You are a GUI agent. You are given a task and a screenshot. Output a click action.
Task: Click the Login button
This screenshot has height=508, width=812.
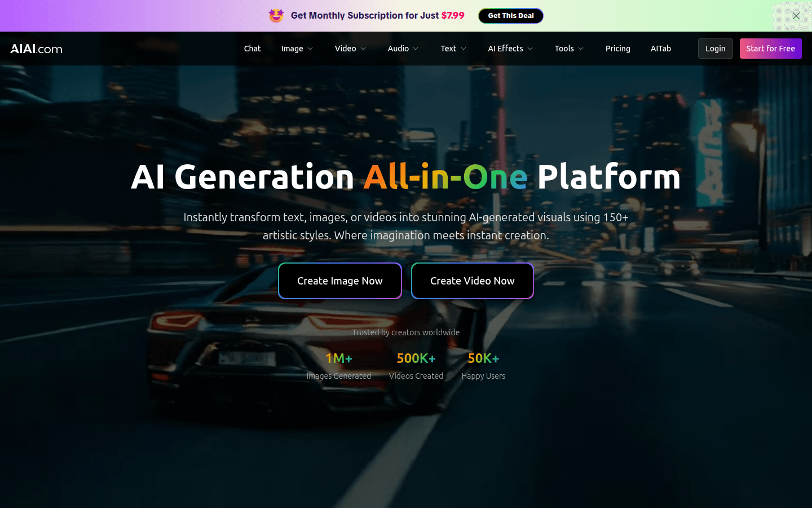click(x=716, y=49)
